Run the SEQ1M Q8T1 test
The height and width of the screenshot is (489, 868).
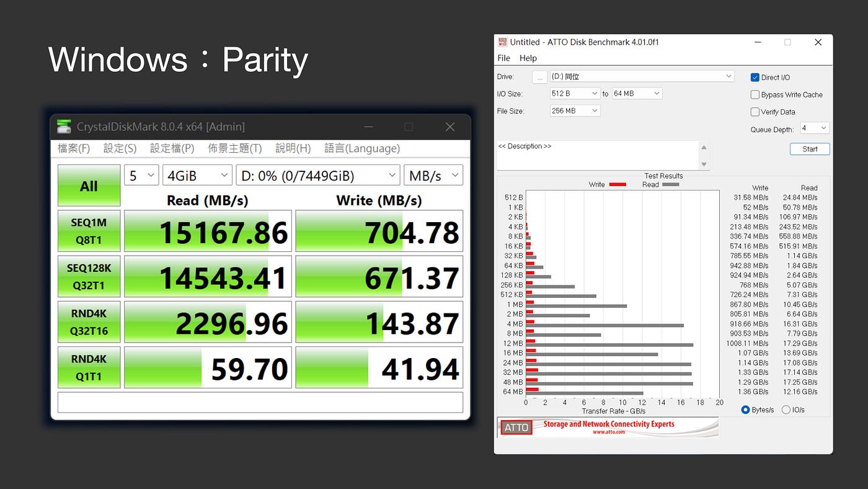point(89,231)
